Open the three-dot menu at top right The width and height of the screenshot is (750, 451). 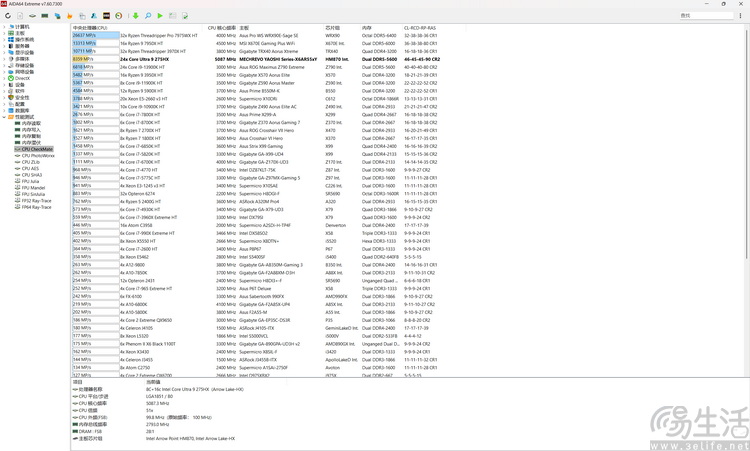click(740, 16)
